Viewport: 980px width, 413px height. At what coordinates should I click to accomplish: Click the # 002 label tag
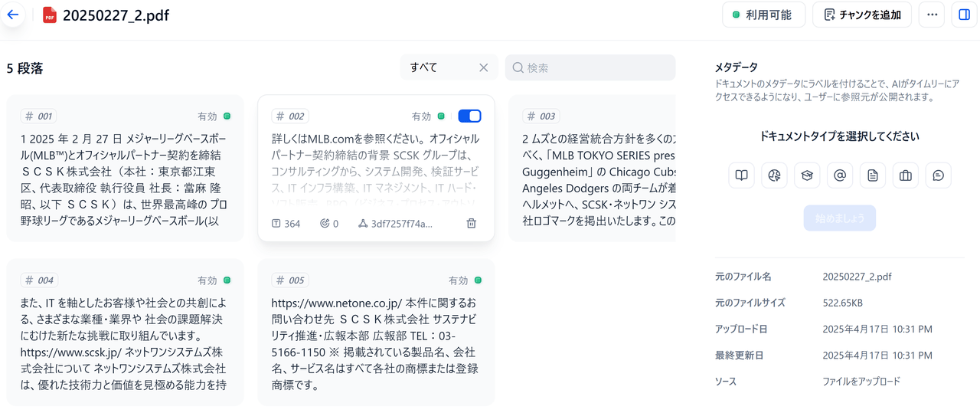[x=290, y=116]
